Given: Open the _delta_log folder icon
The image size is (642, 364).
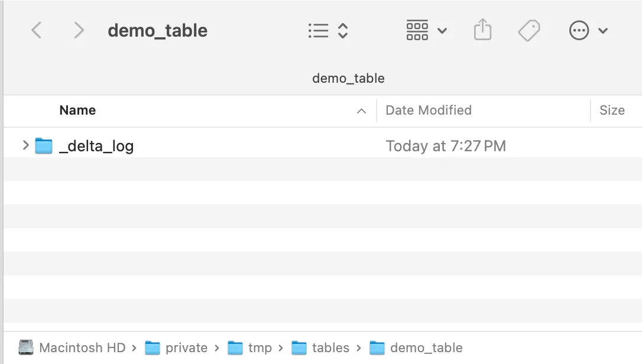Looking at the screenshot, I should point(44,145).
